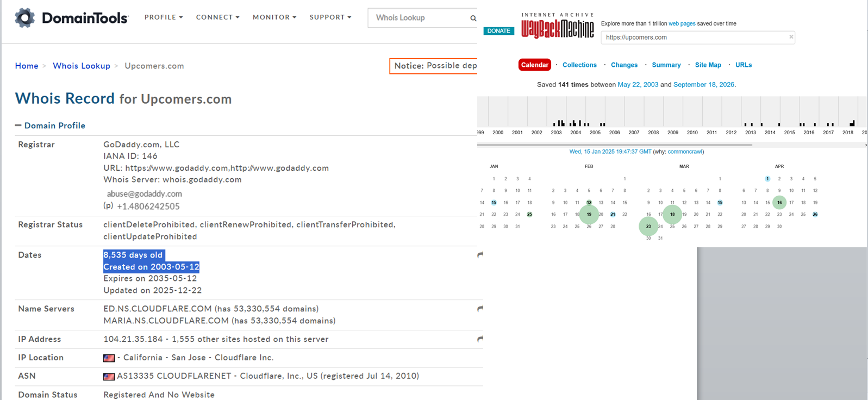Click the history arrow icon in Dates row
Image resolution: width=868 pixels, height=400 pixels.
[480, 254]
